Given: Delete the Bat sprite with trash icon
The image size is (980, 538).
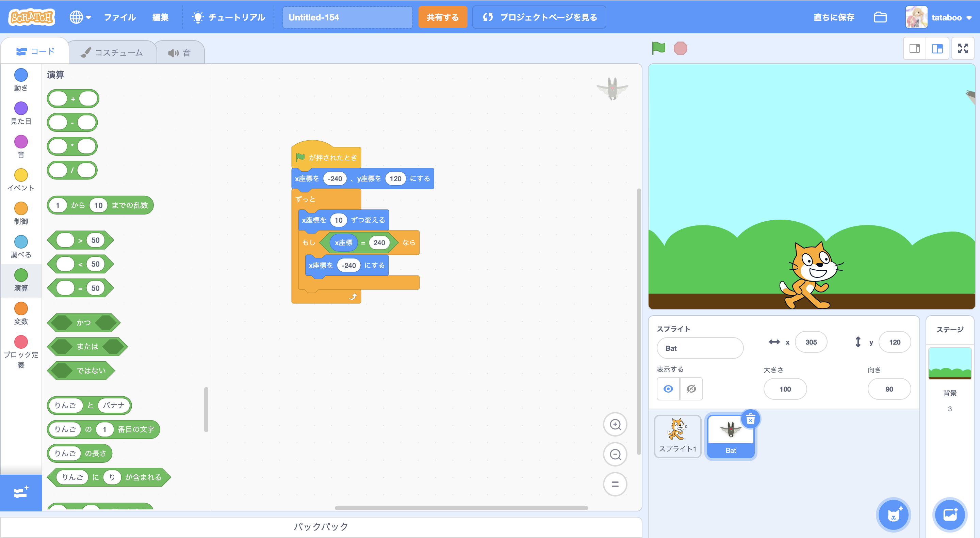Looking at the screenshot, I should tap(750, 420).
